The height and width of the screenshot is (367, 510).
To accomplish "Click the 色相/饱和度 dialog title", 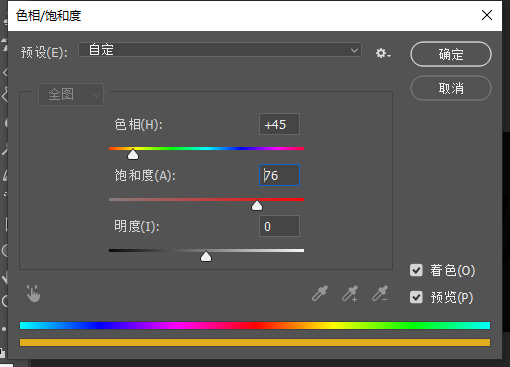I will tap(49, 16).
